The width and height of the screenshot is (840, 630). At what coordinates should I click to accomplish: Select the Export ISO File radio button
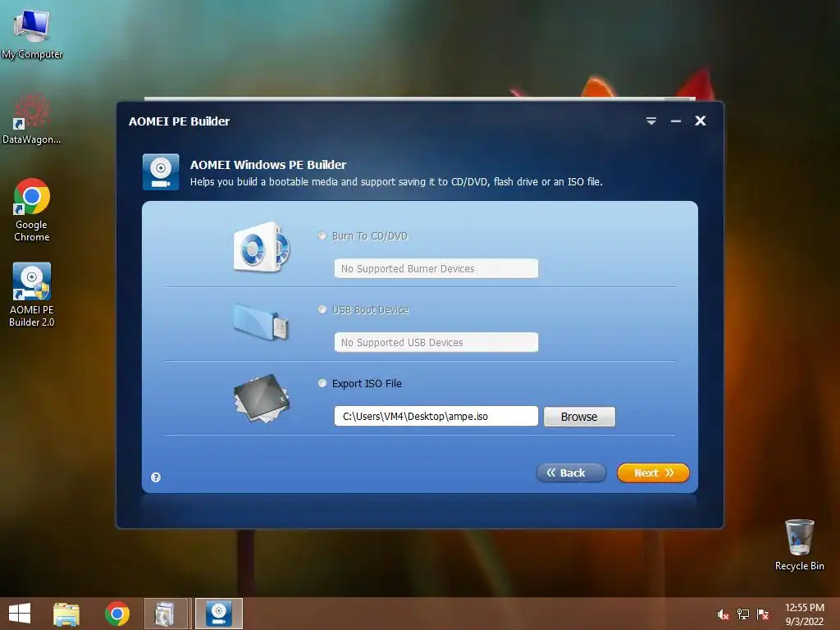pos(322,383)
